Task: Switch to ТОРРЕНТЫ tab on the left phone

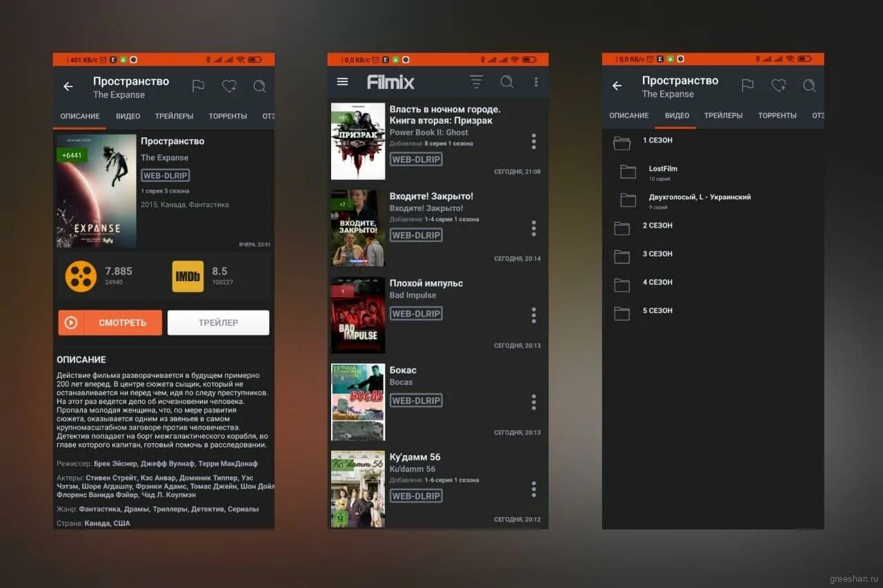Action: (228, 116)
